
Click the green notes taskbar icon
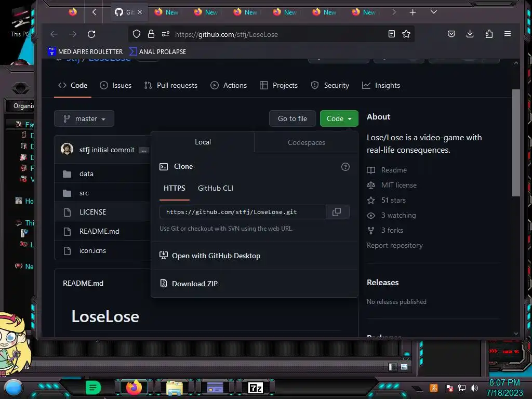93,388
